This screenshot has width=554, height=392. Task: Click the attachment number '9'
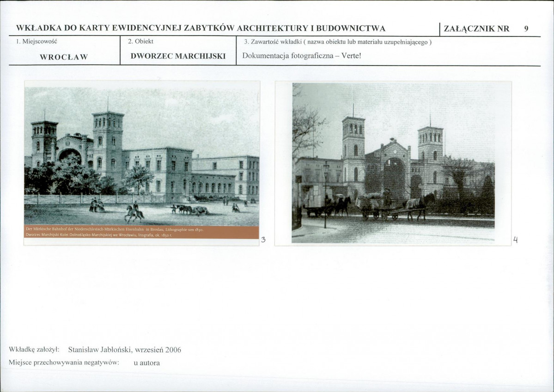pos(526,29)
